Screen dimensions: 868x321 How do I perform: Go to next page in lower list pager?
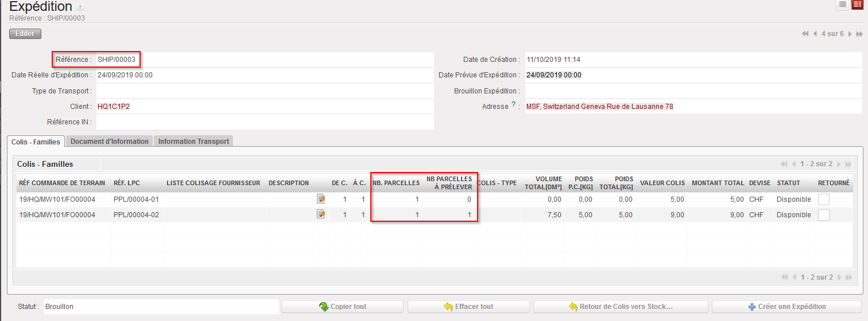click(x=839, y=277)
